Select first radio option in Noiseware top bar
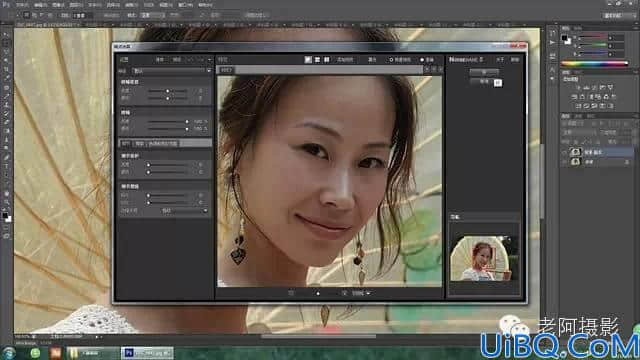Screen dimensions: 640x360 tap(391, 60)
